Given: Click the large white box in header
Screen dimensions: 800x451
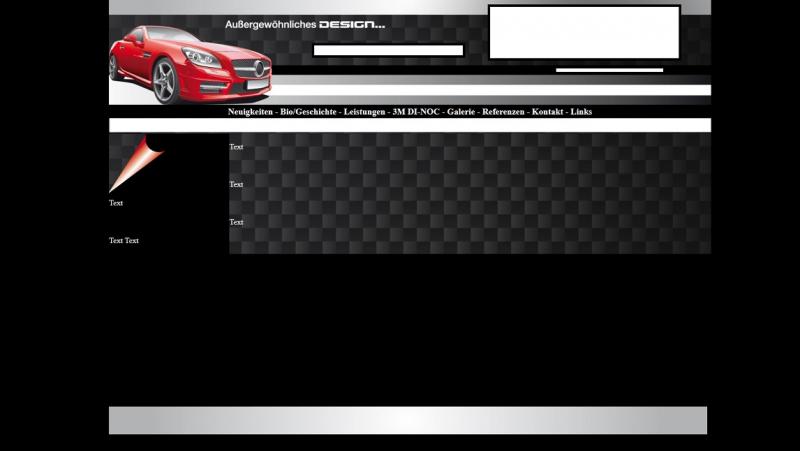Looking at the screenshot, I should tap(584, 32).
